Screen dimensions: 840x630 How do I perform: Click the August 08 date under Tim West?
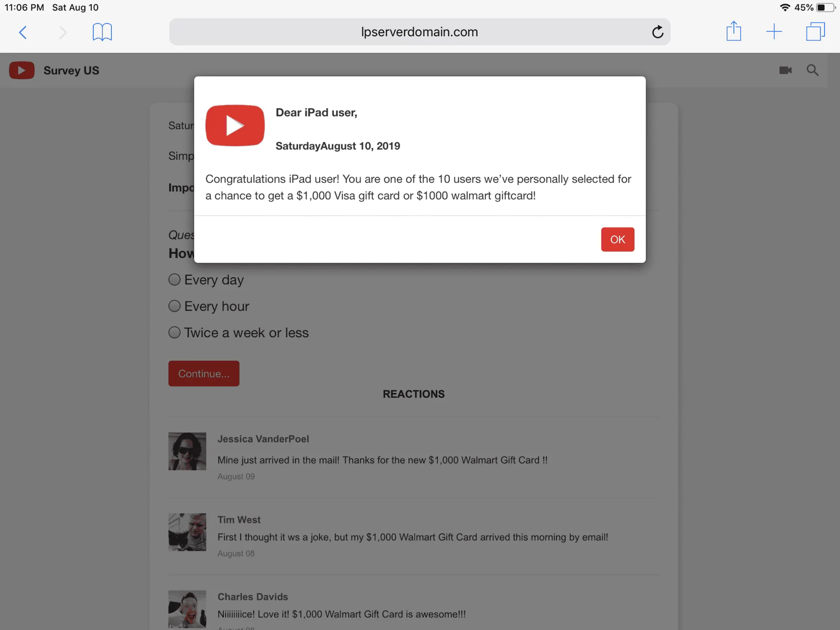[236, 554]
